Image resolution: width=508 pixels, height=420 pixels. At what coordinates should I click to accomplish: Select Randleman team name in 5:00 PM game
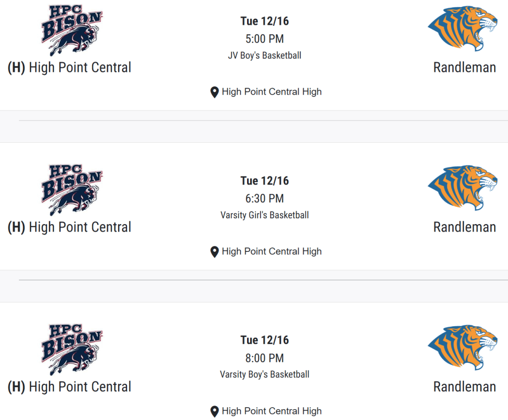pyautogui.click(x=464, y=67)
